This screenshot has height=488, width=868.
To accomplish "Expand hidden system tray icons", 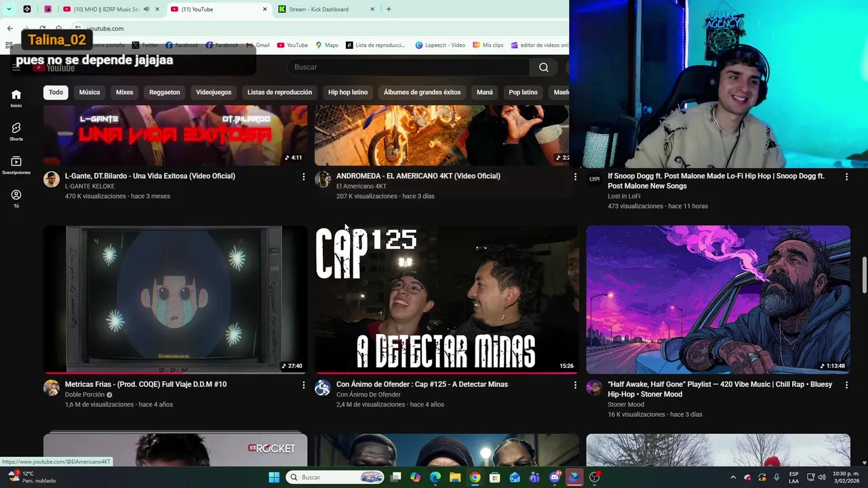I will tap(733, 477).
